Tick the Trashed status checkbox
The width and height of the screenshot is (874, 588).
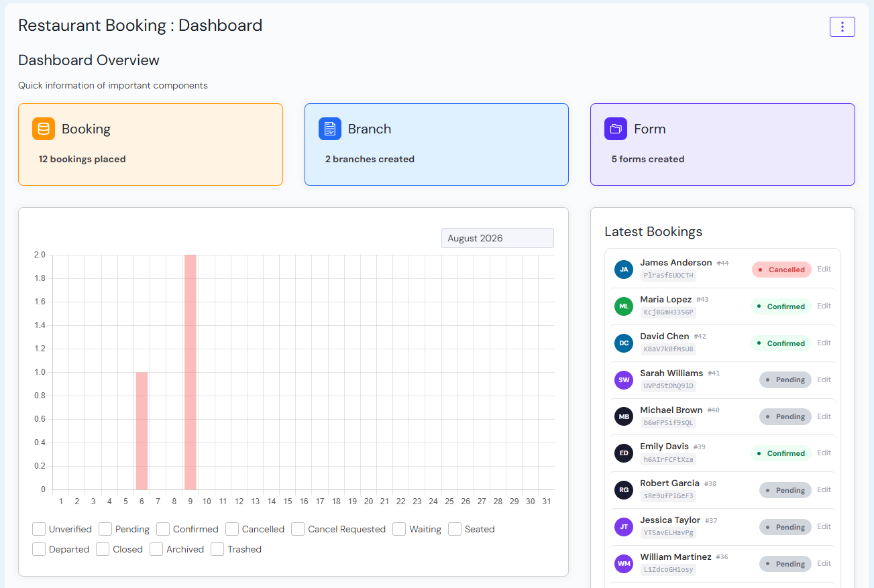click(217, 549)
